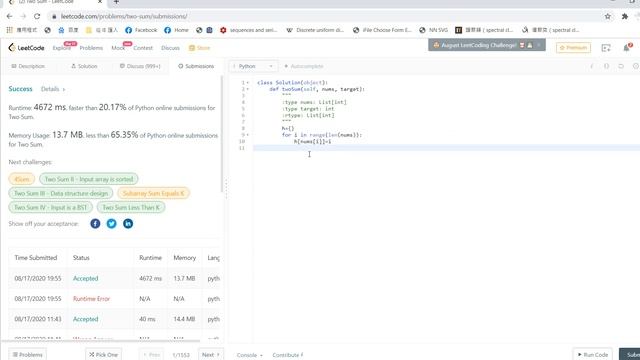Open the Problems list button at the bottom

(x=27, y=355)
